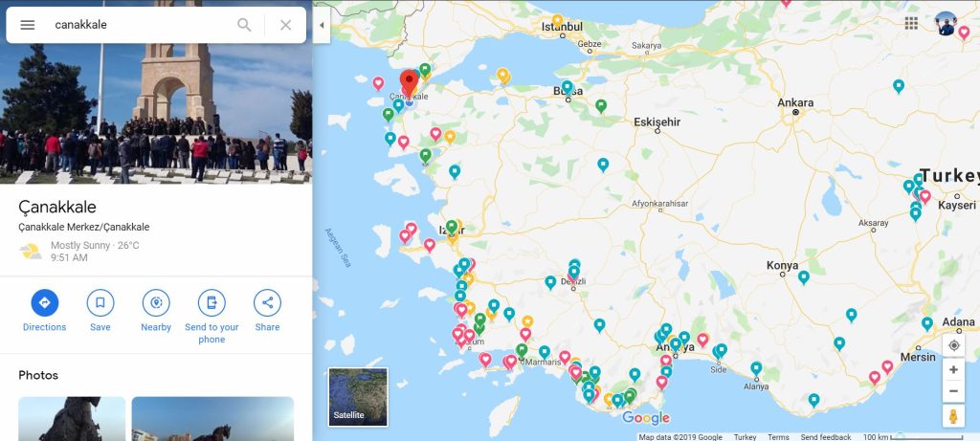Search Nearby places around Çanakkale
980x441 pixels.
(156, 304)
